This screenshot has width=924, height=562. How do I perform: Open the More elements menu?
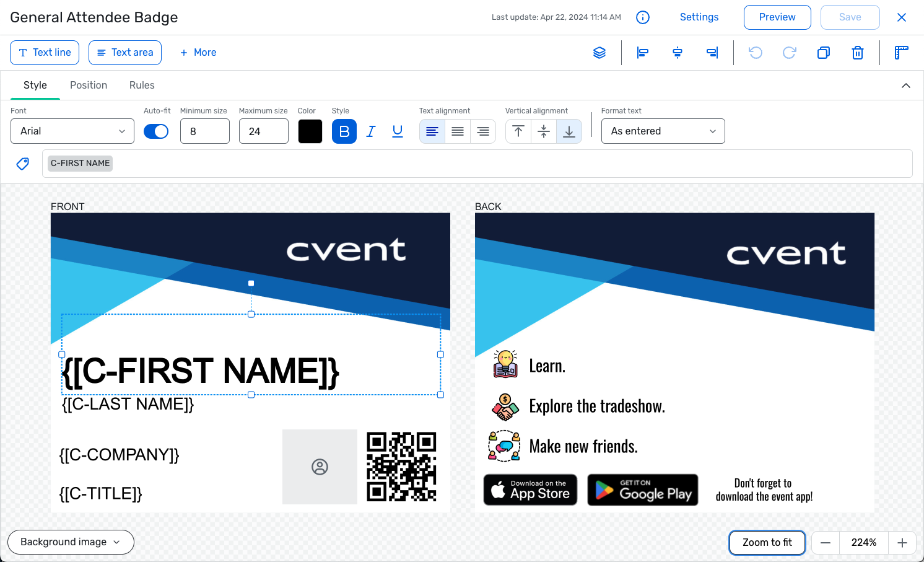[198, 53]
